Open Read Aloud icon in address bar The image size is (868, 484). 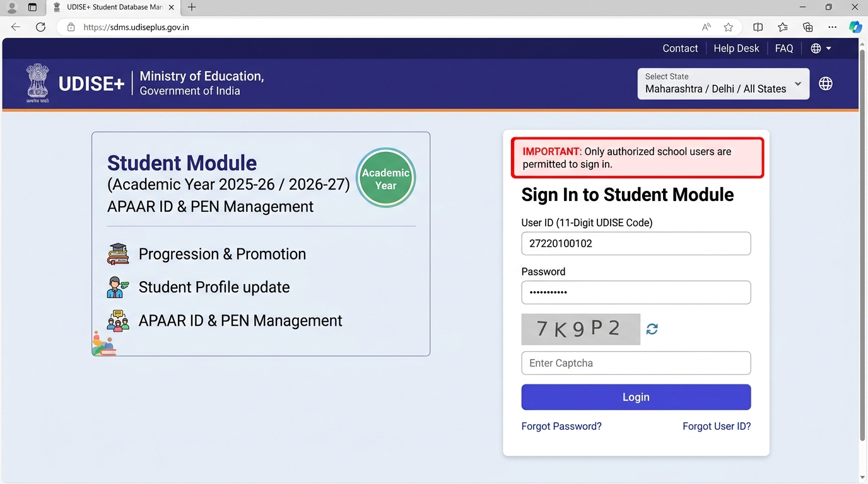click(x=707, y=27)
